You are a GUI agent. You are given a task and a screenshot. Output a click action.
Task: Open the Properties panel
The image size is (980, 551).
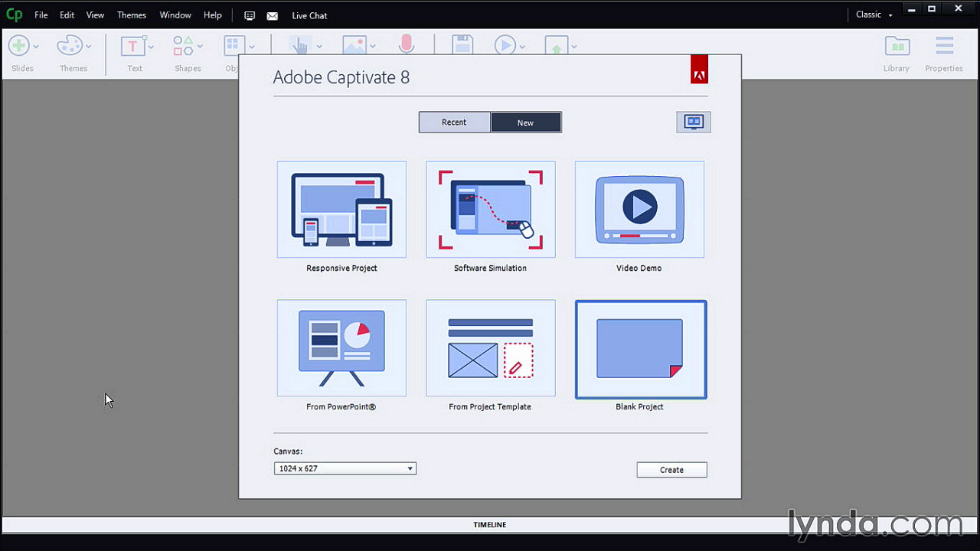(944, 54)
